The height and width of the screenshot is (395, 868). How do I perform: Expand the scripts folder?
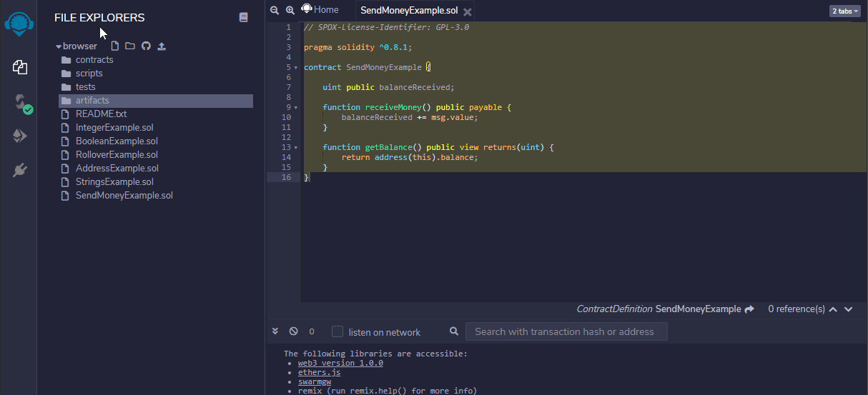89,74
